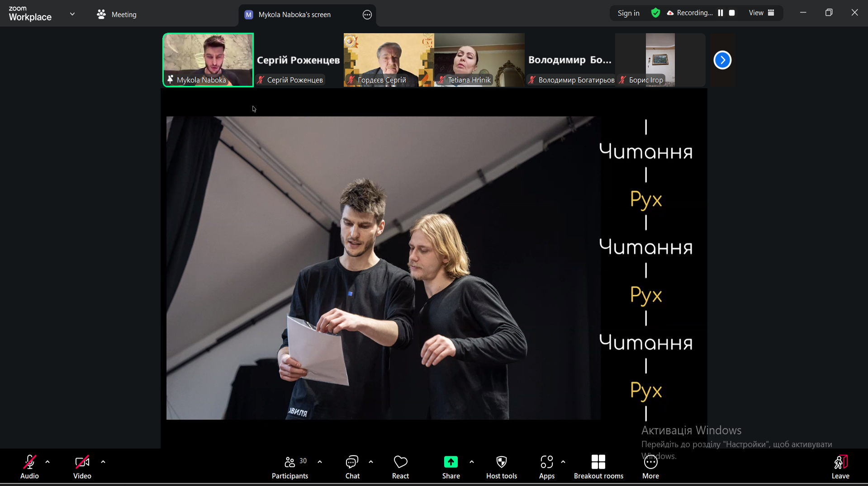Stop the meeting recording
The height and width of the screenshot is (486, 868).
[x=732, y=13]
